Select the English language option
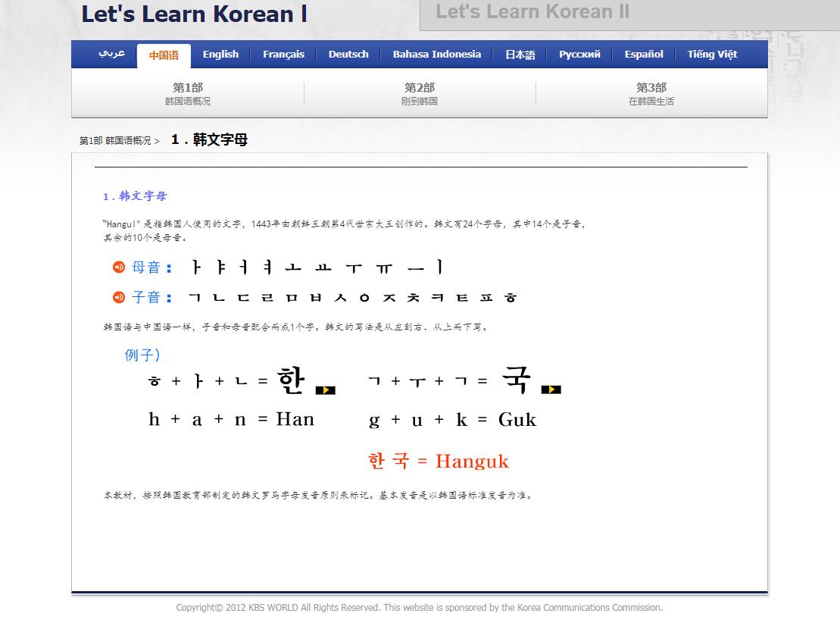 tap(220, 54)
